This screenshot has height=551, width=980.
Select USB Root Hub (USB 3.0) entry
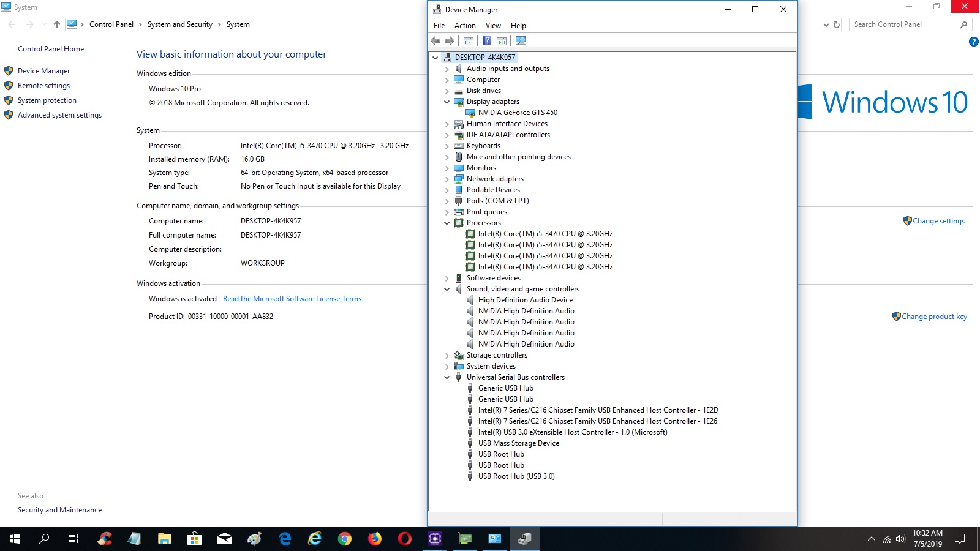[516, 476]
